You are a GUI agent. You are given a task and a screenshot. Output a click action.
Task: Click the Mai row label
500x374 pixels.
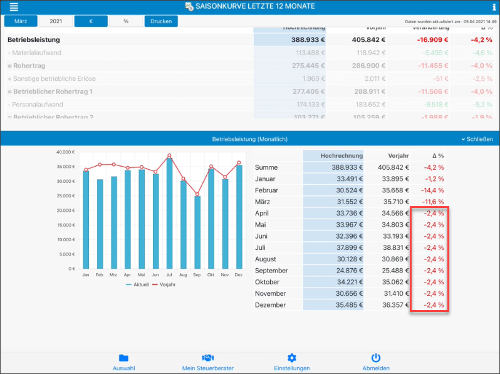tap(260, 225)
